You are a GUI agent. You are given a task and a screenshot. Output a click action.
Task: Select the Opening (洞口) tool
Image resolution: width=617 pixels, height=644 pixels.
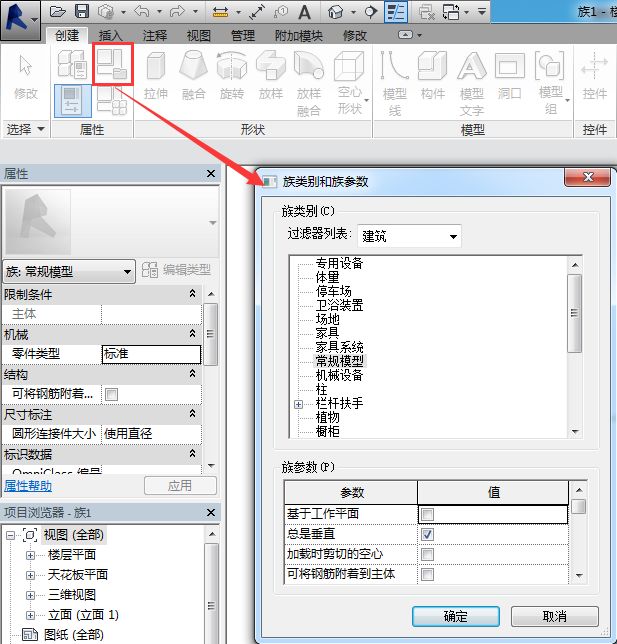[510, 77]
